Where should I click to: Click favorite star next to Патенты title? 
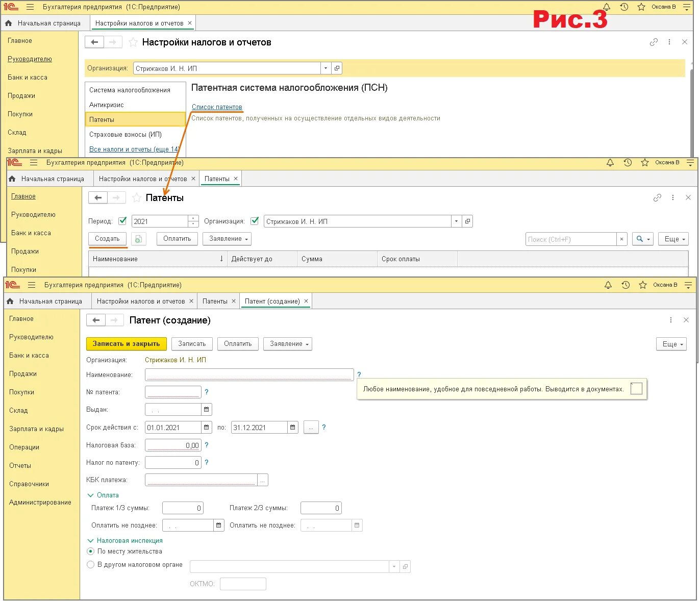coord(137,197)
